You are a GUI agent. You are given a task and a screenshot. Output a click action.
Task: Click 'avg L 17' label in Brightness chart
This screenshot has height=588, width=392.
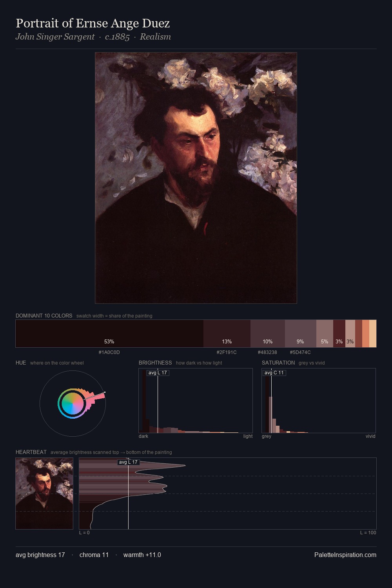(x=158, y=373)
